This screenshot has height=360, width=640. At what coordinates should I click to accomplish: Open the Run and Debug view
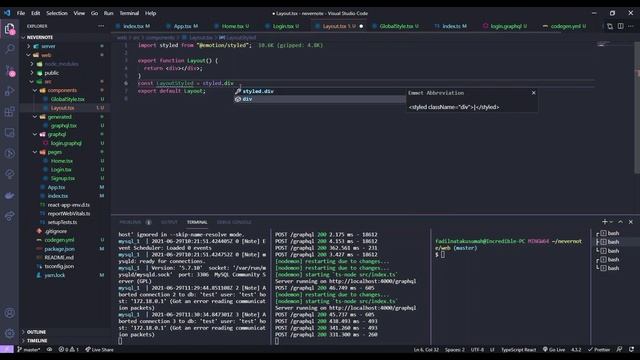pyautogui.click(x=9, y=91)
